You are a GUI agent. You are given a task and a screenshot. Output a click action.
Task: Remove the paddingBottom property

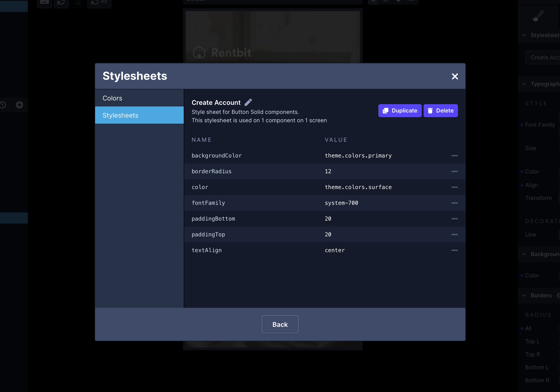coord(454,219)
